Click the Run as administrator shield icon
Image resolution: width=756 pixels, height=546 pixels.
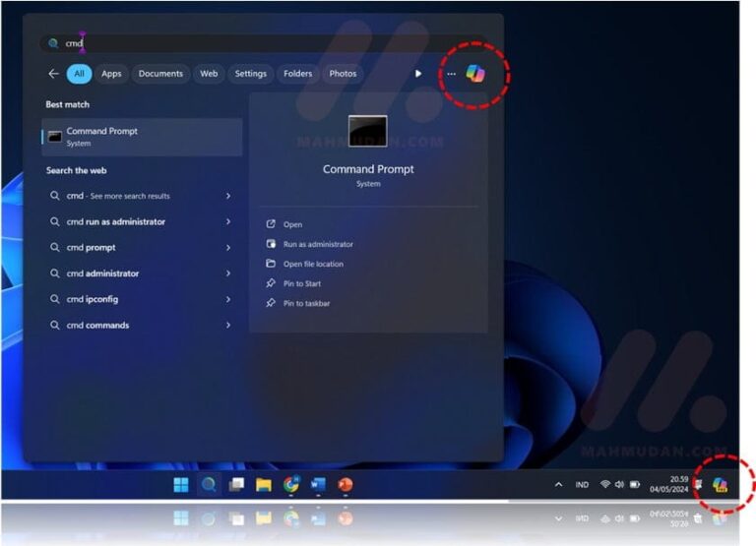click(x=271, y=244)
